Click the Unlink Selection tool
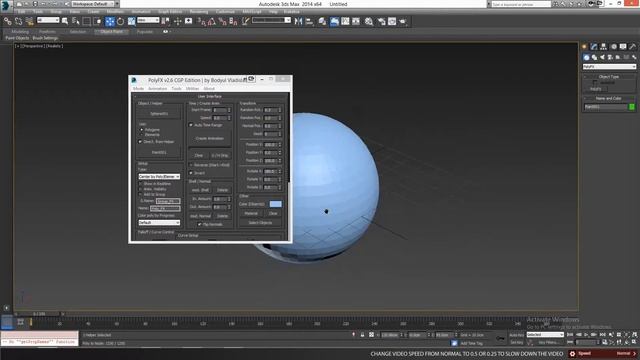This screenshot has width=640, height=360. [x=18, y=21]
